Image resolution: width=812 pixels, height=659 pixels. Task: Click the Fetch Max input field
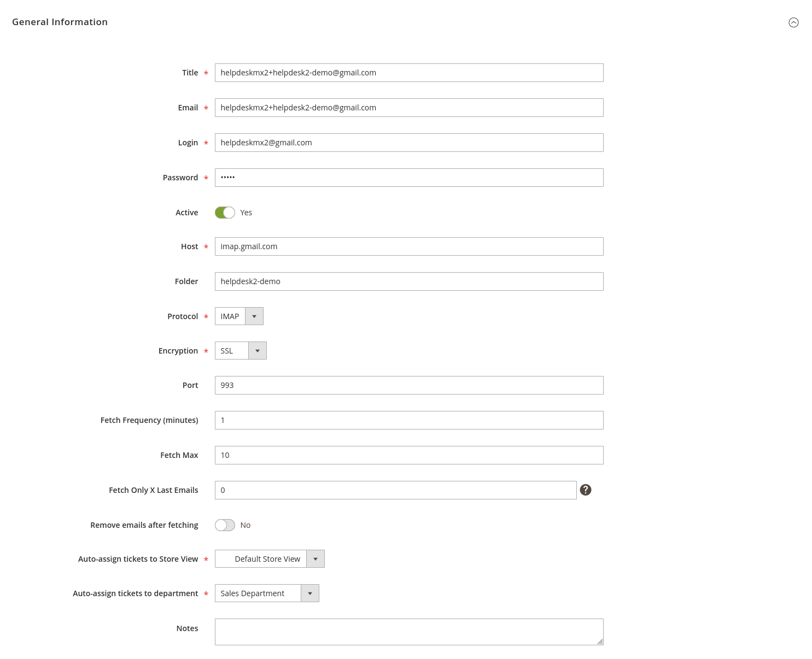[409, 455]
